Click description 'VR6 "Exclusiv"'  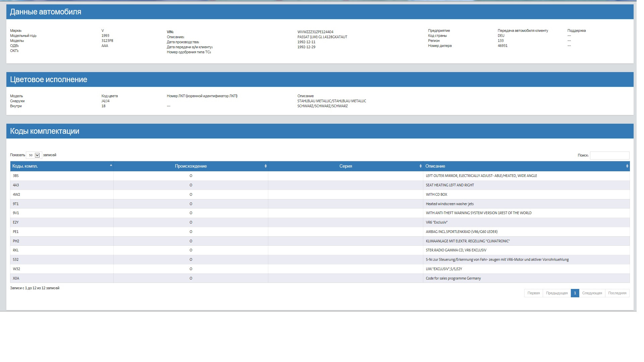[436, 222]
